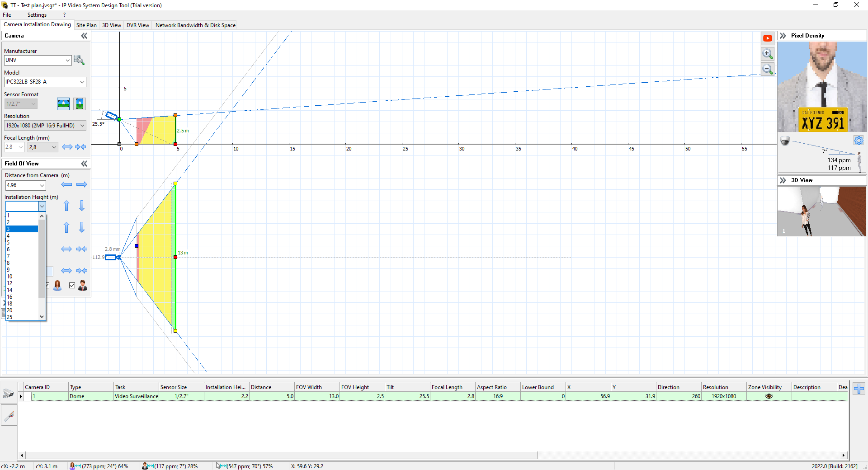Open the camera model search icon
The width and height of the screenshot is (868, 470).
(x=79, y=60)
